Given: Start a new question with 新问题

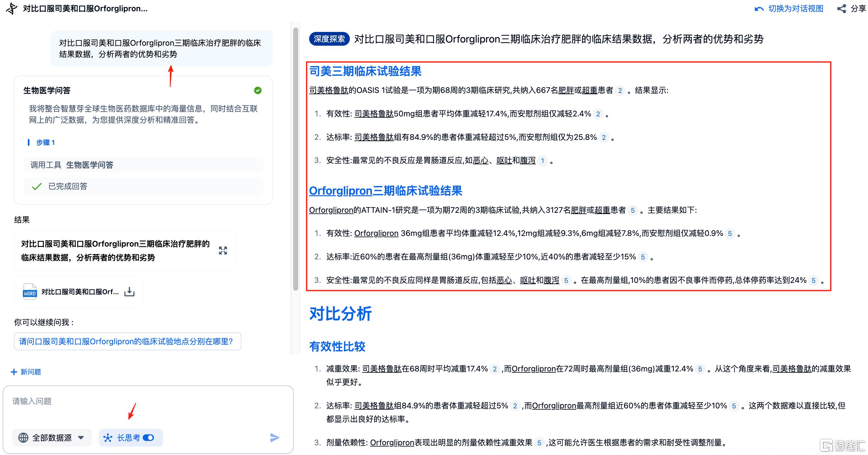Looking at the screenshot, I should (26, 372).
